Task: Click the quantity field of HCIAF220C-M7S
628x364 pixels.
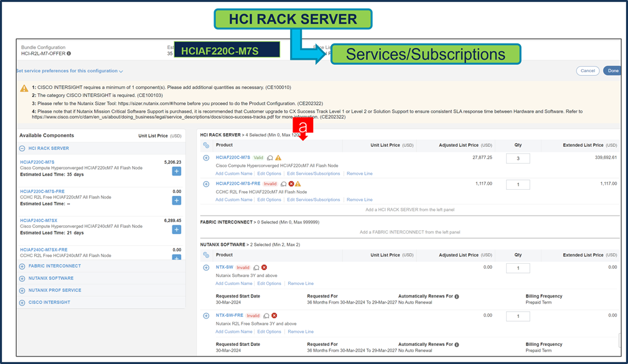Action: point(518,158)
